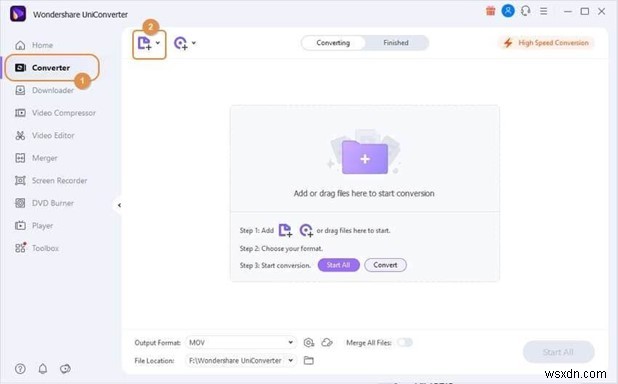
Task: Expand the Load DVD dropdown arrow
Action: [194, 43]
